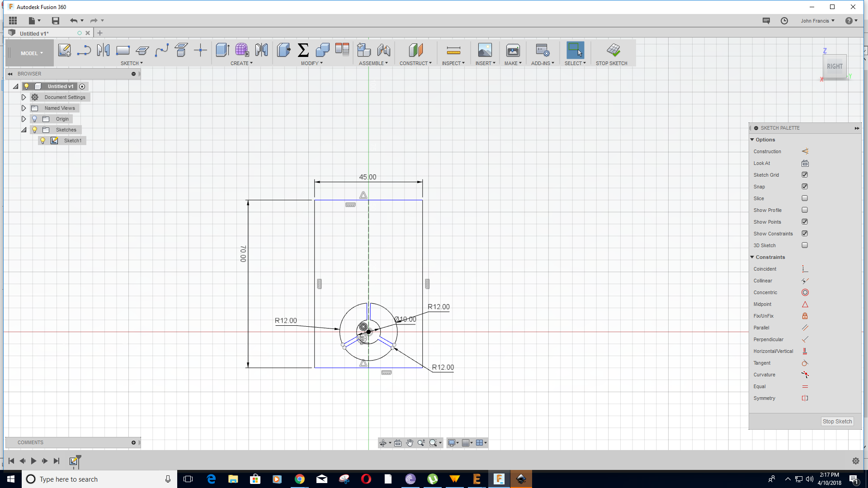This screenshot has height=488, width=868.
Task: Open the CONSTRUCT menu
Action: pyautogui.click(x=415, y=63)
